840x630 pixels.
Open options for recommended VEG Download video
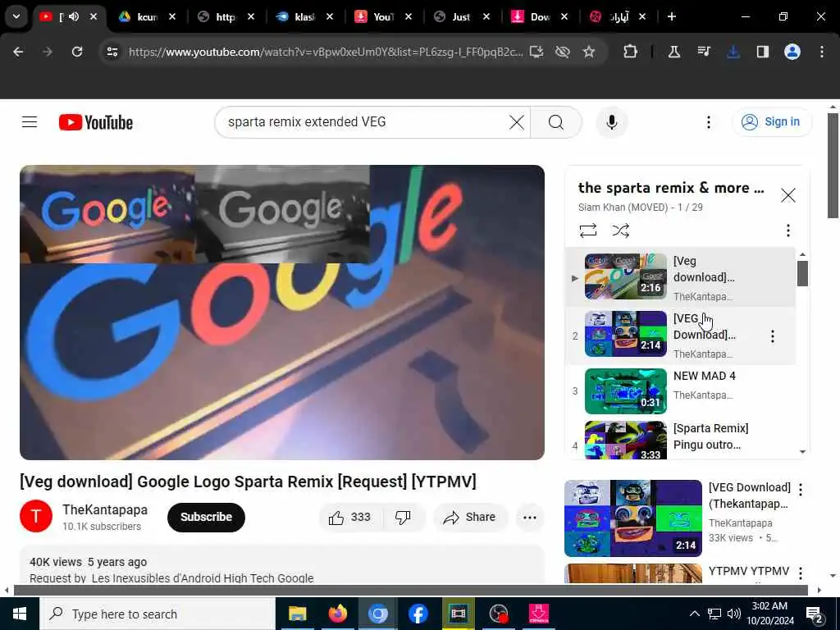point(801,489)
